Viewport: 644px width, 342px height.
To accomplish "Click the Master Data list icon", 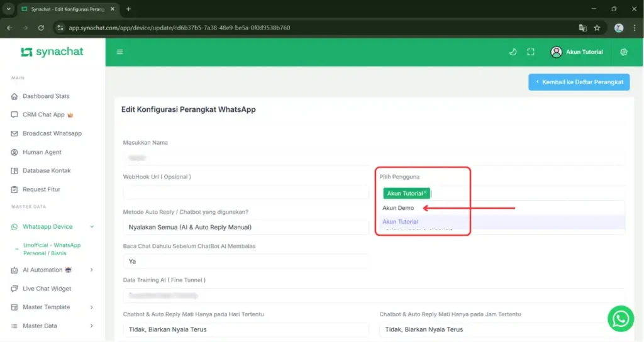I will pyautogui.click(x=14, y=326).
